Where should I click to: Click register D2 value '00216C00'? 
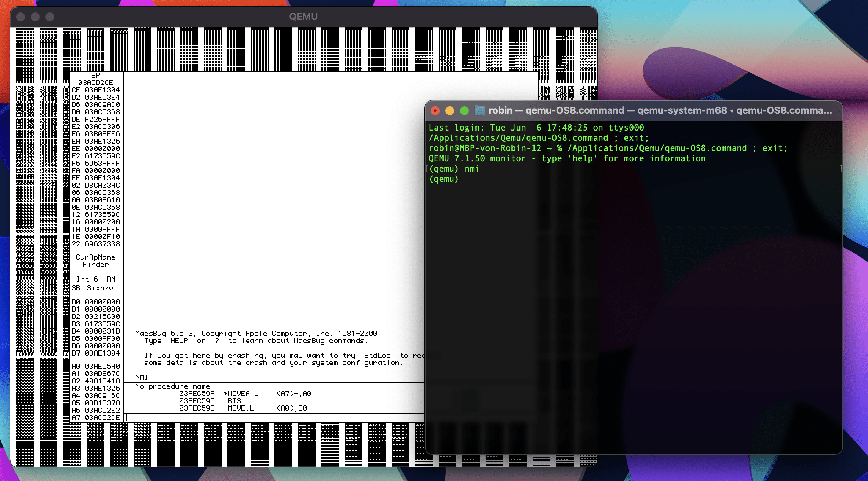point(102,316)
